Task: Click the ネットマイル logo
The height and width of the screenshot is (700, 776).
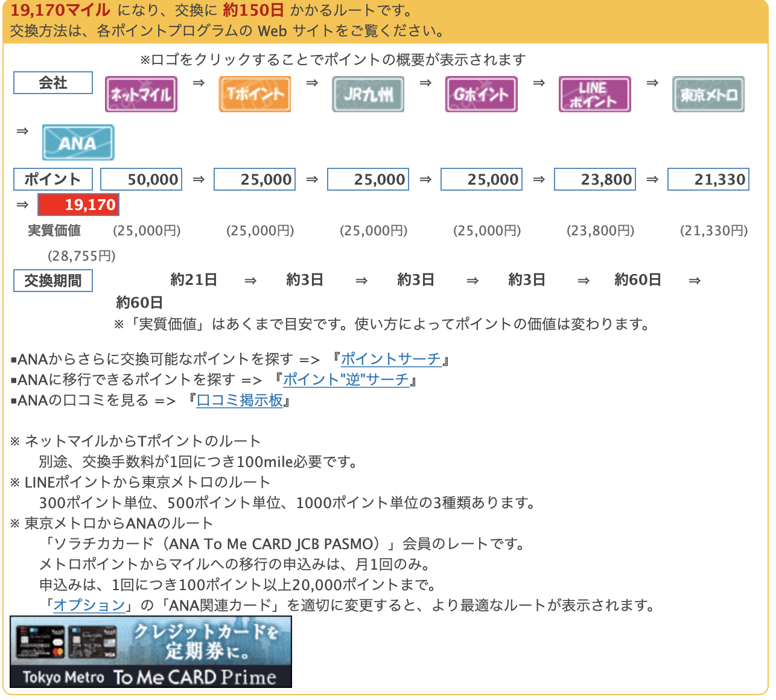Action: (x=141, y=94)
